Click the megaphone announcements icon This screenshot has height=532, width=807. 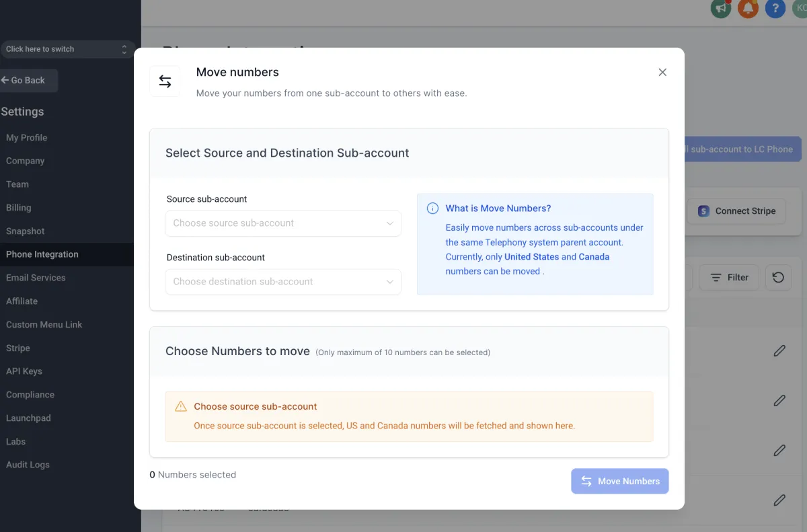click(x=721, y=8)
